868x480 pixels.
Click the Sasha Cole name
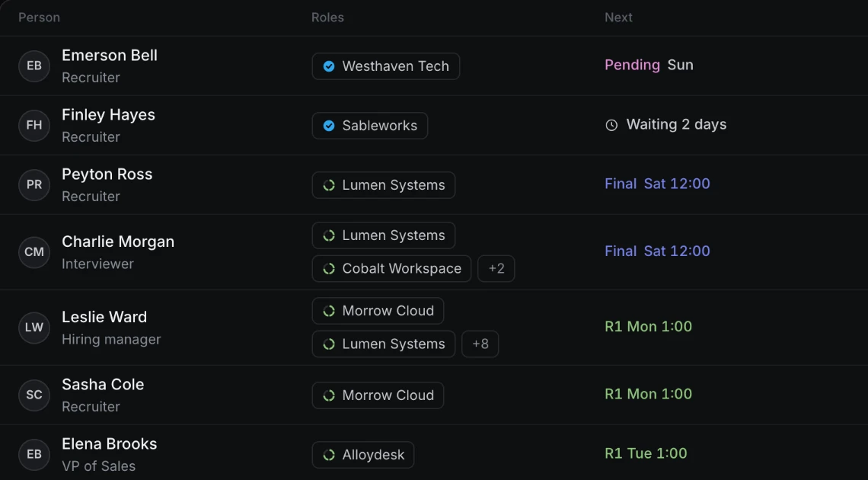[103, 385]
